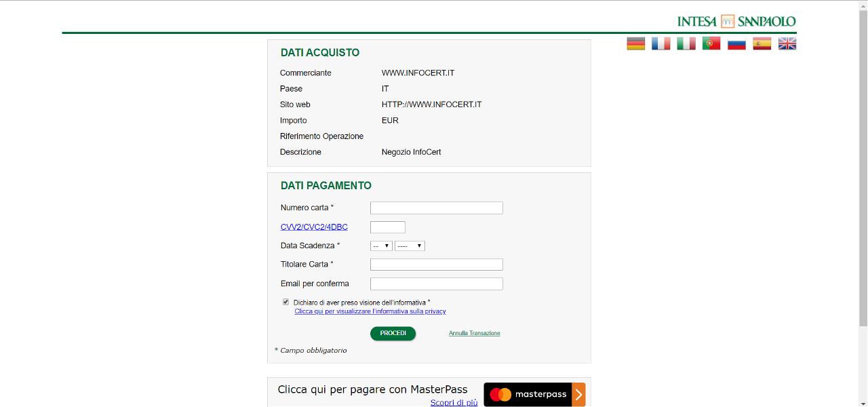Click the PROCEDI button
Viewport: 868px width, 407px height.
(393, 333)
